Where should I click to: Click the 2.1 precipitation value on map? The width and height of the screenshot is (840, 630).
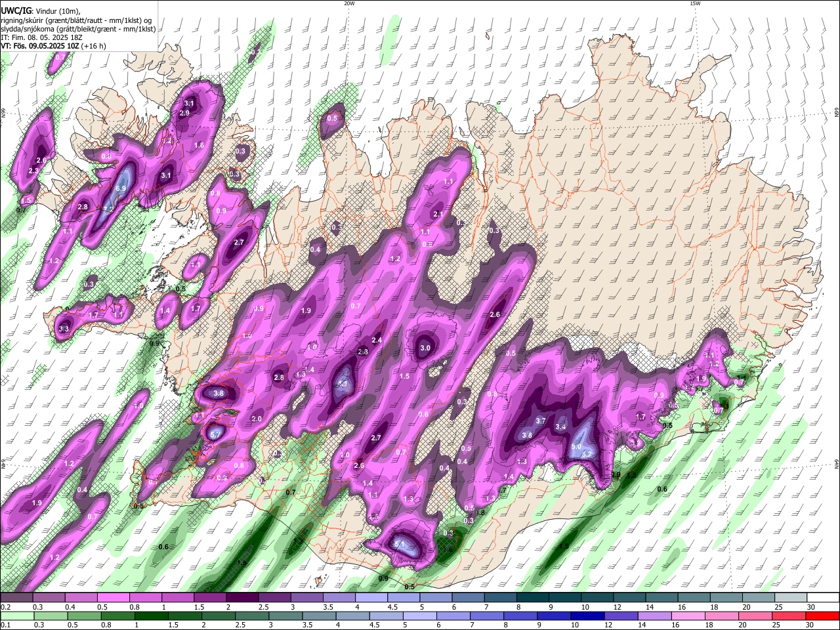coord(438,215)
